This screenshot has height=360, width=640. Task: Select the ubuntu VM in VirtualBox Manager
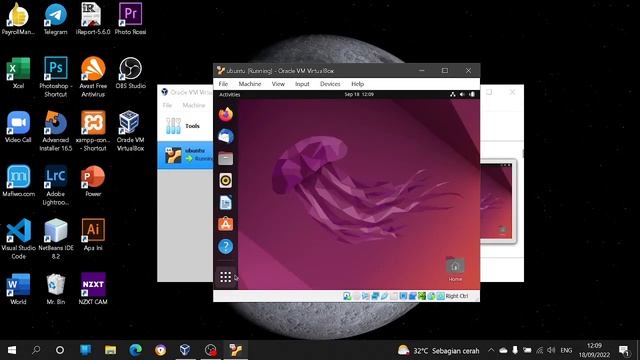tap(185, 155)
